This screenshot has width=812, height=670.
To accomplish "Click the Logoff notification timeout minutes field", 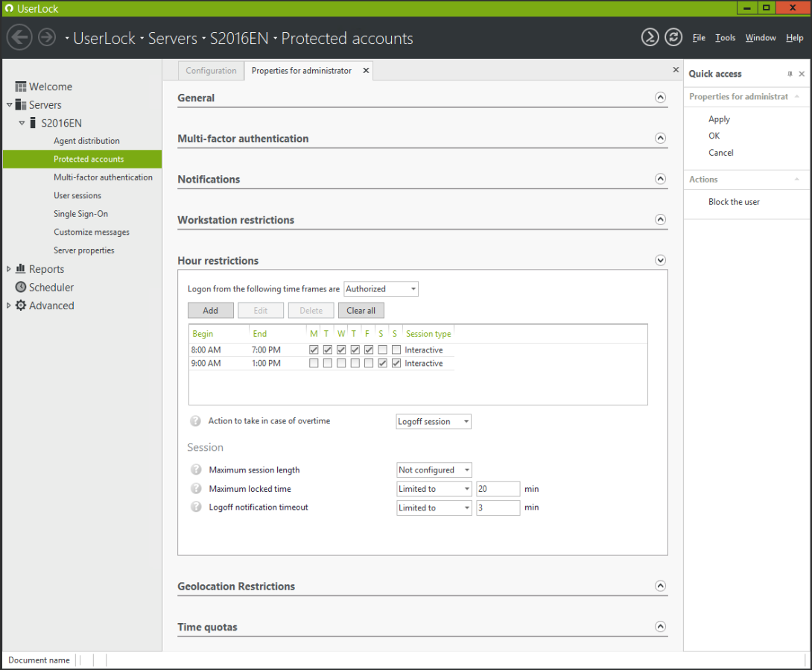I will click(498, 508).
